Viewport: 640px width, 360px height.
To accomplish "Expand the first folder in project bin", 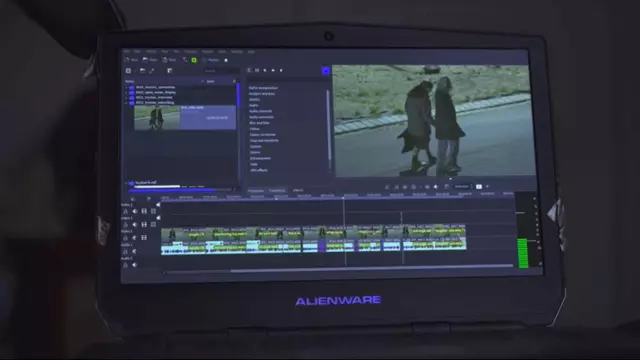I will pos(126,87).
